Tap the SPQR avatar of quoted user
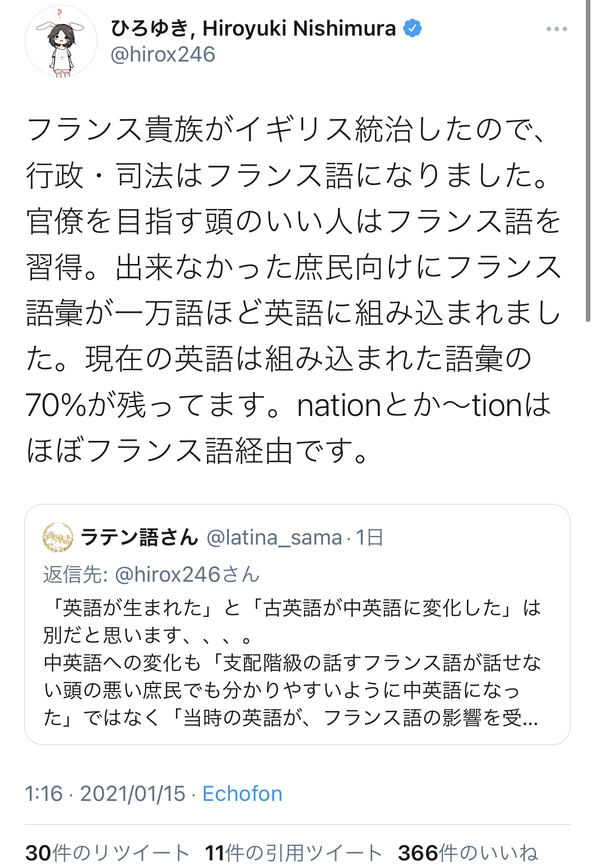Screen dimensions: 595x868 (x=57, y=537)
